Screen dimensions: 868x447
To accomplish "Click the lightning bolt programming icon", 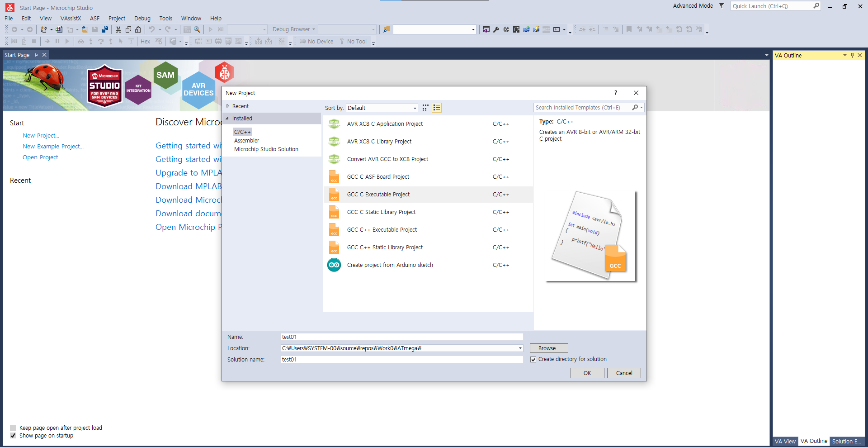I will click(x=536, y=29).
